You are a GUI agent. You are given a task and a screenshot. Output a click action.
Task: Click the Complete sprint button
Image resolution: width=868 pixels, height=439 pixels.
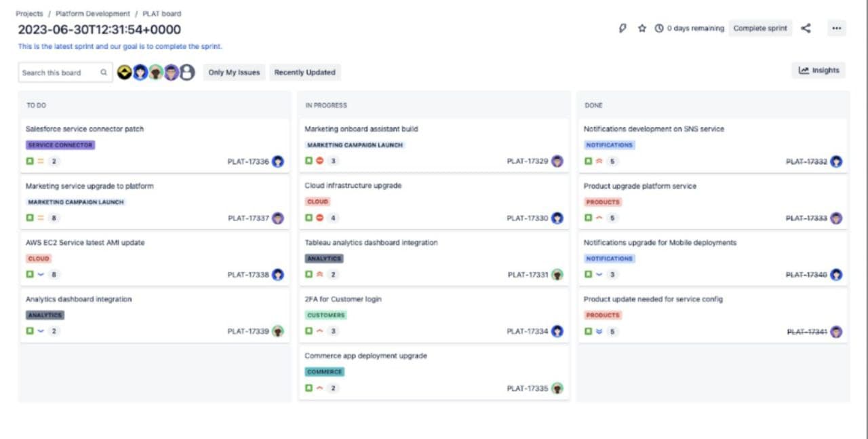point(760,28)
